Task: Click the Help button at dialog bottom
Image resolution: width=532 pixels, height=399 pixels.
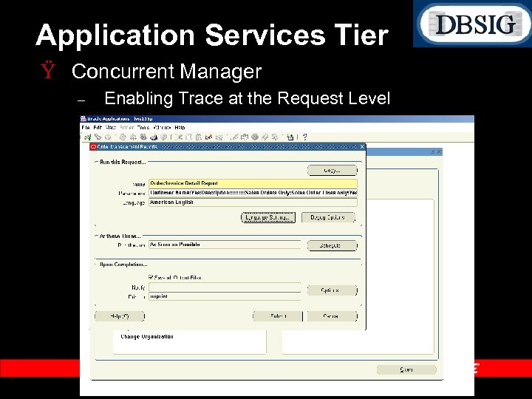Action: [x=120, y=316]
